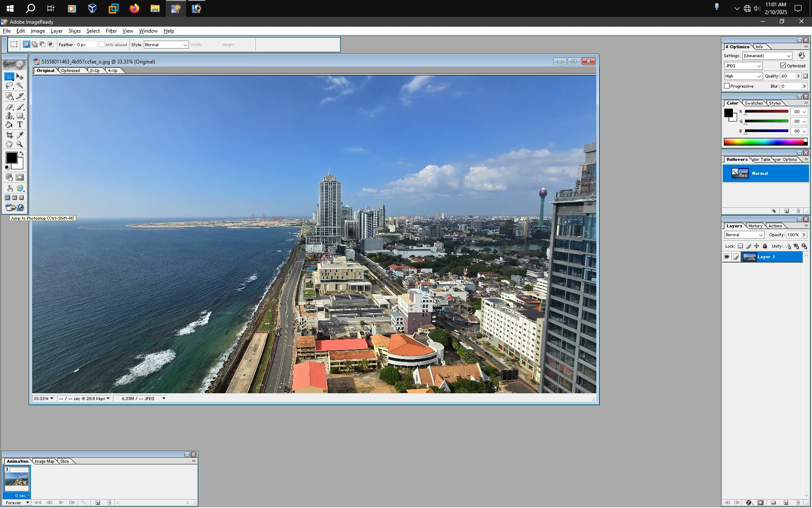Image resolution: width=812 pixels, height=508 pixels.
Task: Uncheck the Optimized checkbox
Action: point(783,66)
